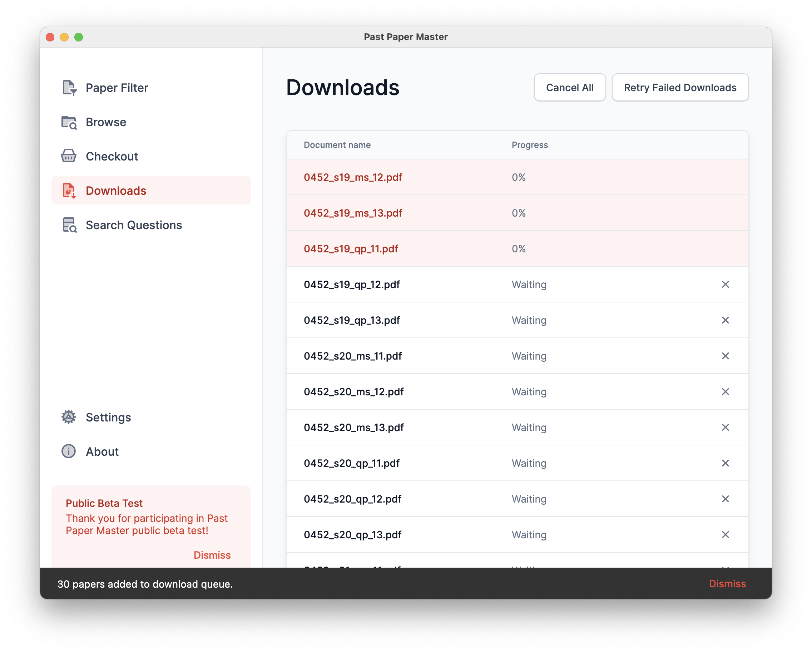This screenshot has width=812, height=652.
Task: Go to the Browse section
Action: (106, 122)
